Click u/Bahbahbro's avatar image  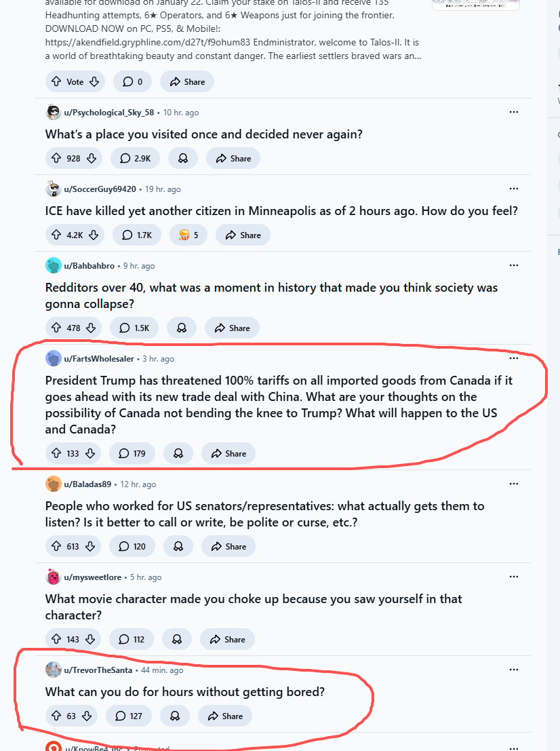pyautogui.click(x=54, y=266)
